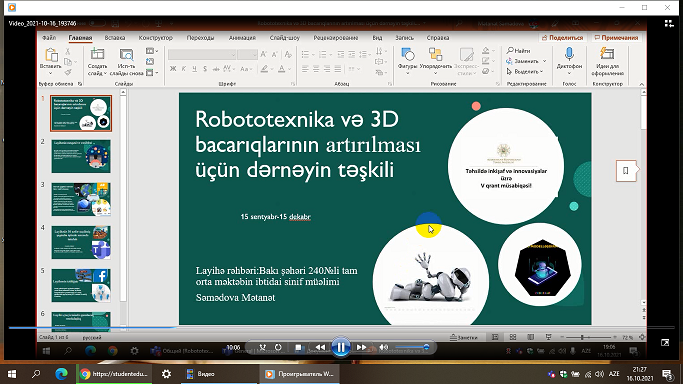Fast-forward the video
Screen dimensions: 683x384
click(361, 347)
